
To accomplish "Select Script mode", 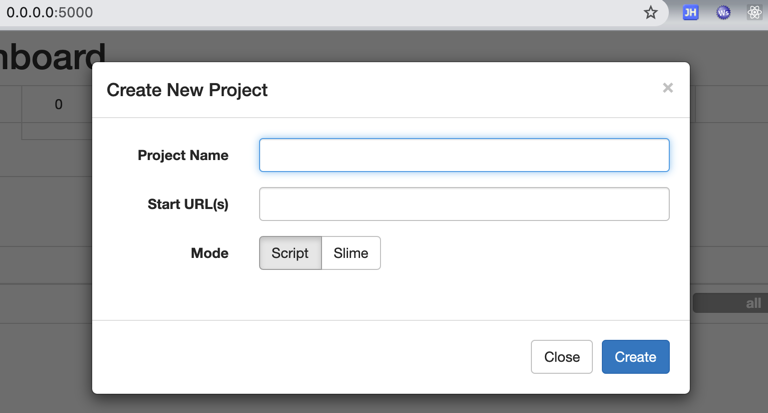I will [290, 253].
